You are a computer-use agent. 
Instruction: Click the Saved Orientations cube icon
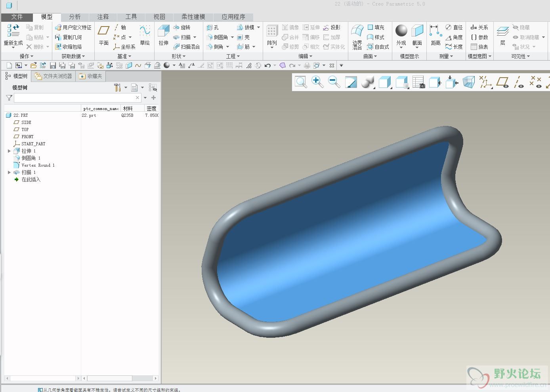pyautogui.click(x=402, y=82)
